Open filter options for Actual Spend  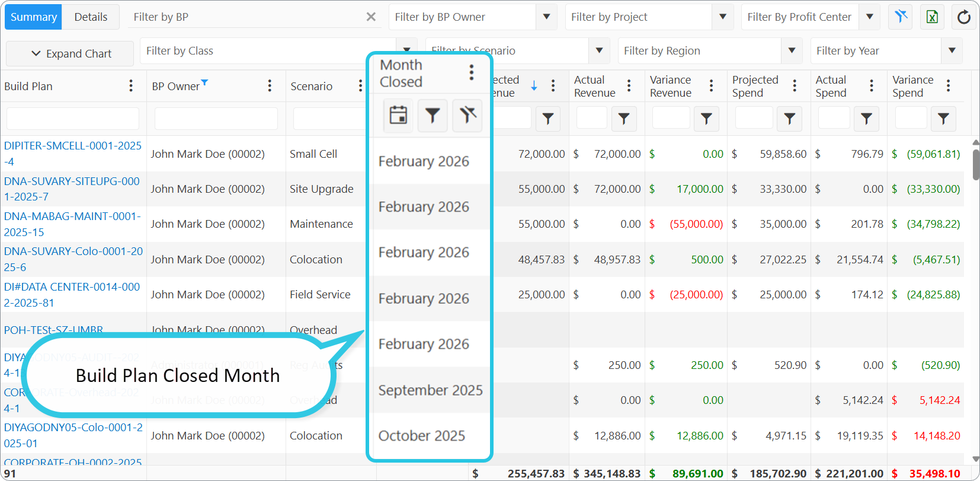coord(866,119)
